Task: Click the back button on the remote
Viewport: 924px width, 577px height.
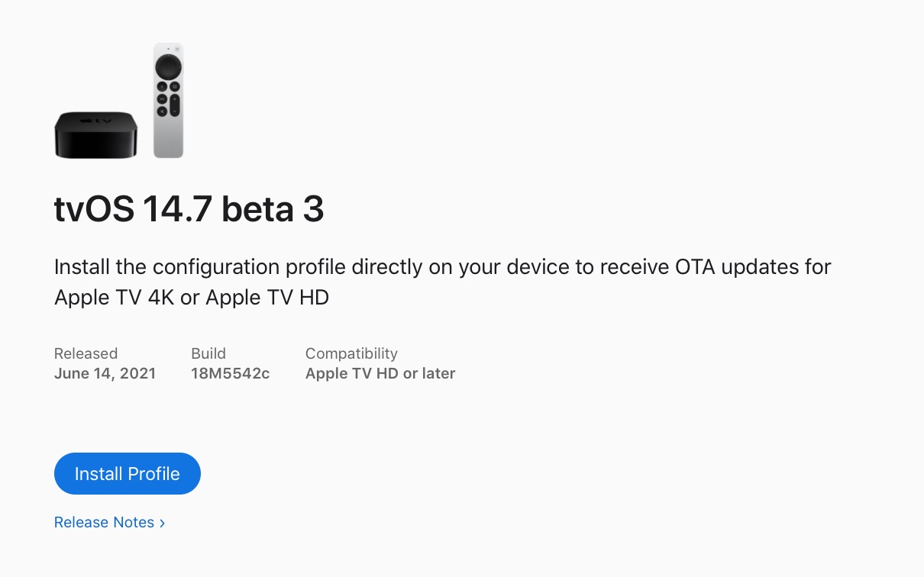Action: pos(162,86)
